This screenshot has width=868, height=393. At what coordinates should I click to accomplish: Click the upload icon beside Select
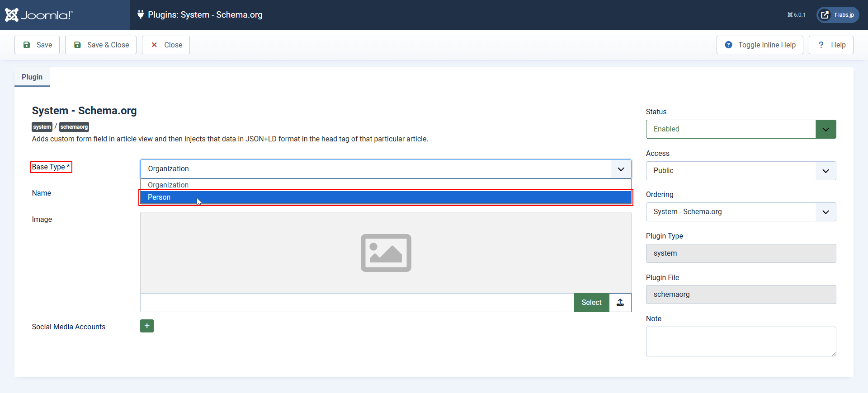(620, 303)
